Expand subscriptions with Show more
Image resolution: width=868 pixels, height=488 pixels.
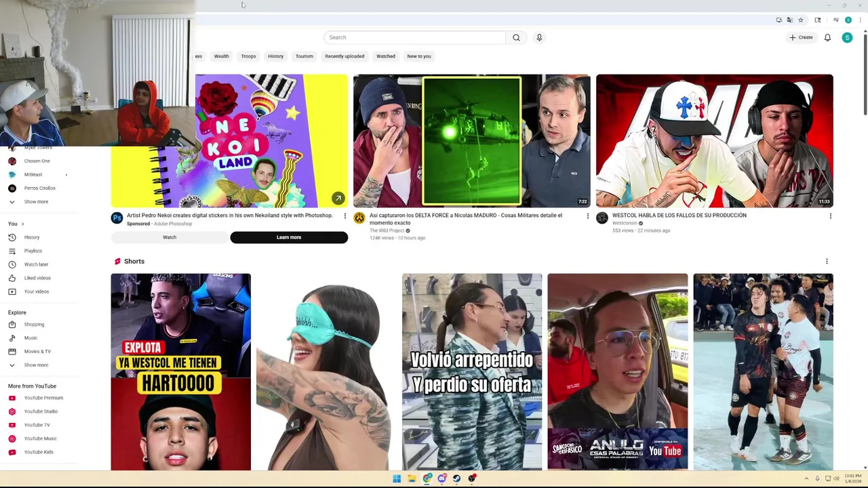click(39, 201)
